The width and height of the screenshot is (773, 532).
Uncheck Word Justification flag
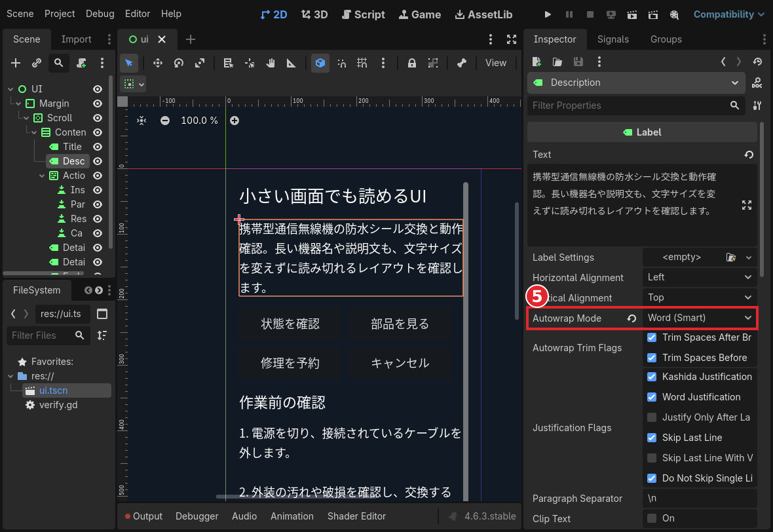pyautogui.click(x=652, y=398)
